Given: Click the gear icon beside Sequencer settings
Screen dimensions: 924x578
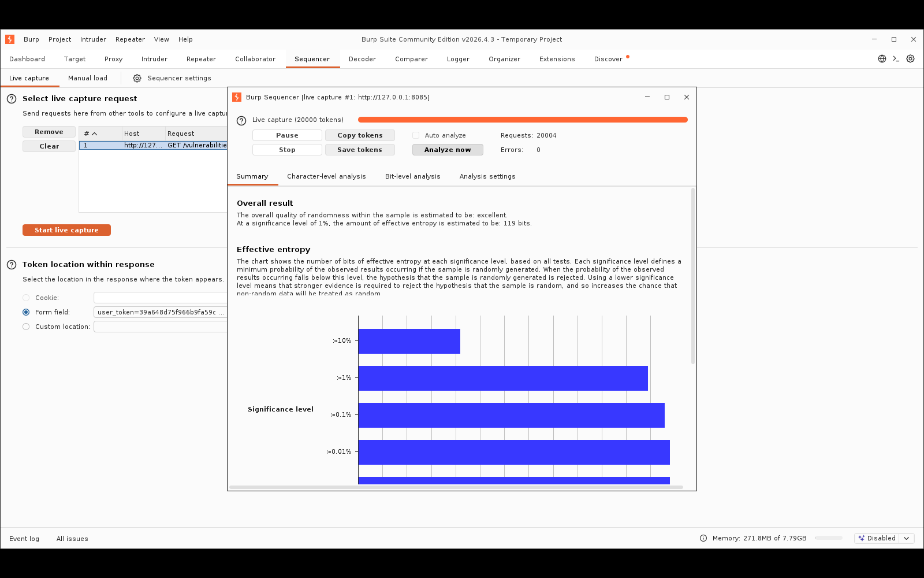Looking at the screenshot, I should coord(137,79).
